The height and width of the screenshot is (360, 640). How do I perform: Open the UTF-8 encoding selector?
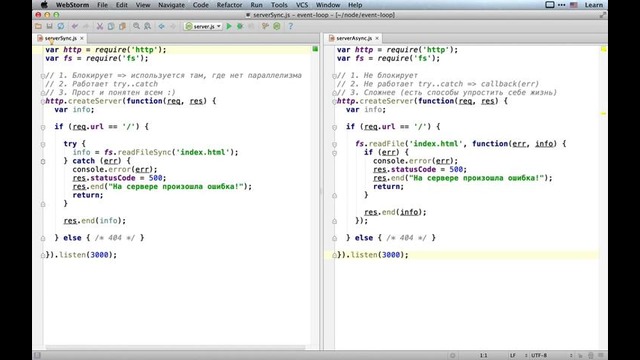(x=551, y=356)
